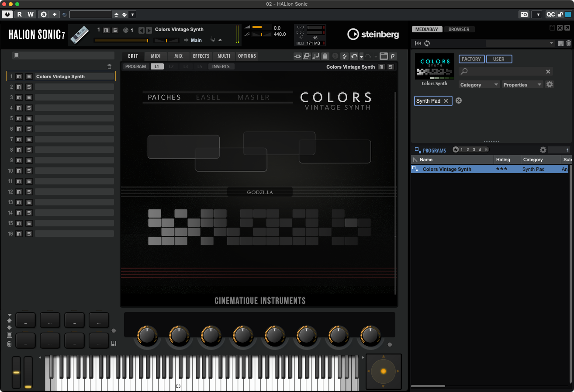Switch to the MULTI tab
Viewport: 574px width, 392px height.
point(224,56)
